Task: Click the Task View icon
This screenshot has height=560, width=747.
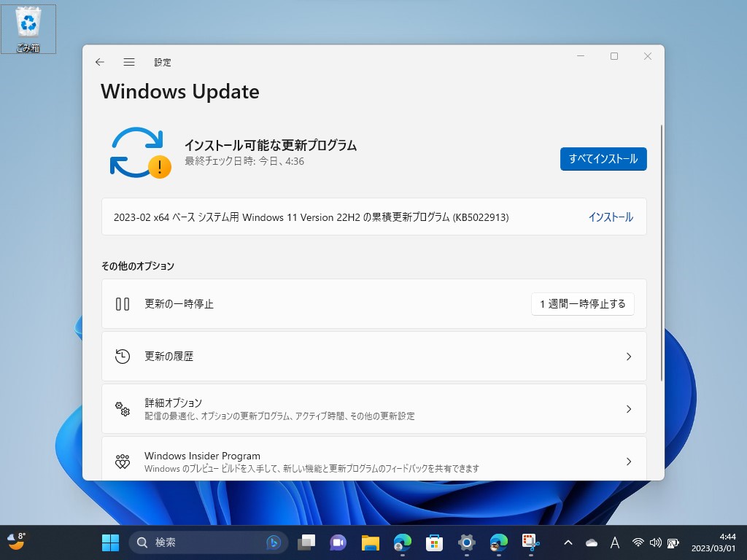Action: click(x=306, y=542)
